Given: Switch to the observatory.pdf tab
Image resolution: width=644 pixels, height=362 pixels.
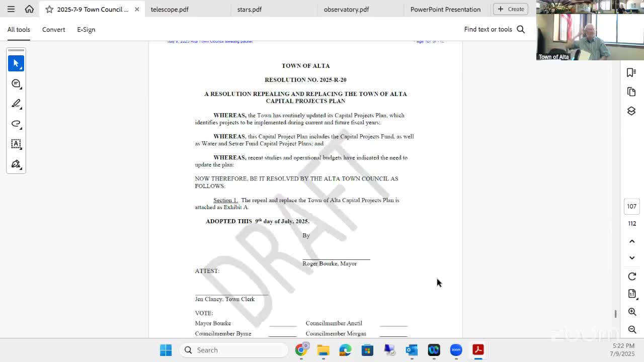Looking at the screenshot, I should (x=346, y=9).
